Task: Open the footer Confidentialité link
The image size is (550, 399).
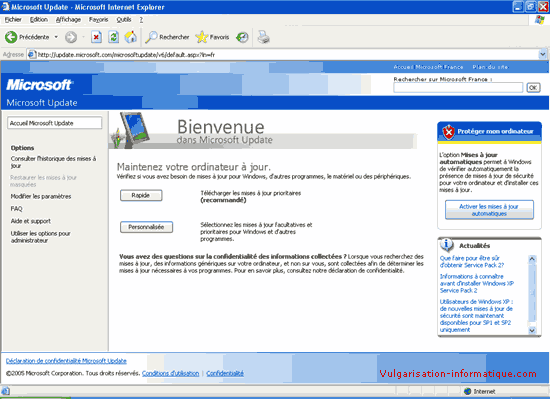Action: (x=225, y=373)
